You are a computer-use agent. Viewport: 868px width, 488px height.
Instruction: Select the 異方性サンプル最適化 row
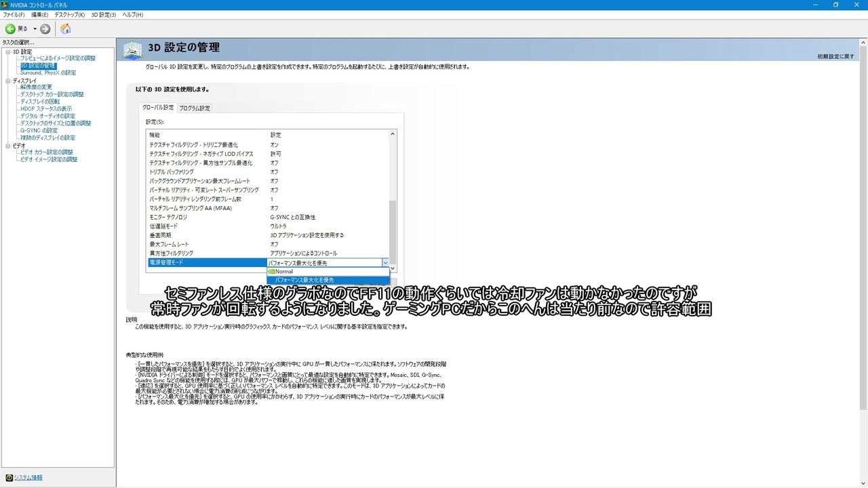coord(268,163)
